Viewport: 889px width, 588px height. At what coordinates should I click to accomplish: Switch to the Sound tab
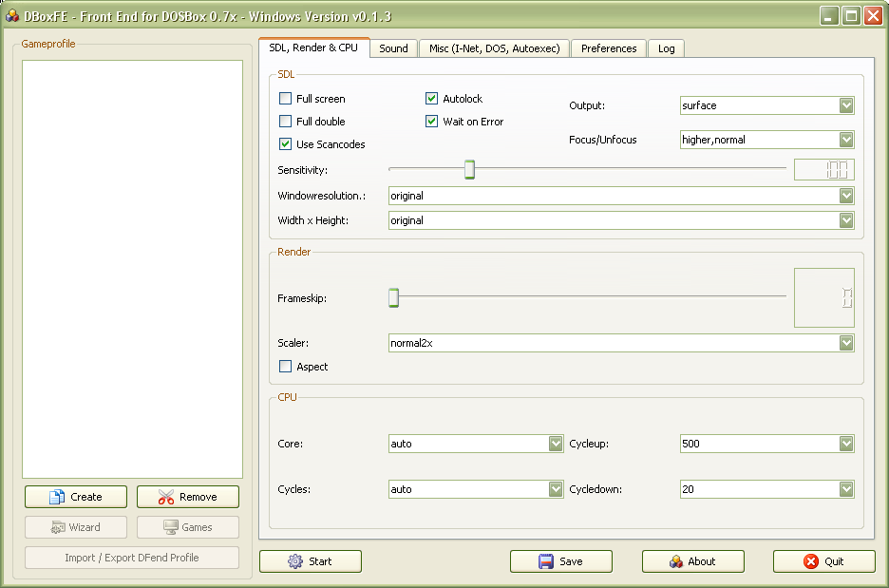click(x=393, y=48)
